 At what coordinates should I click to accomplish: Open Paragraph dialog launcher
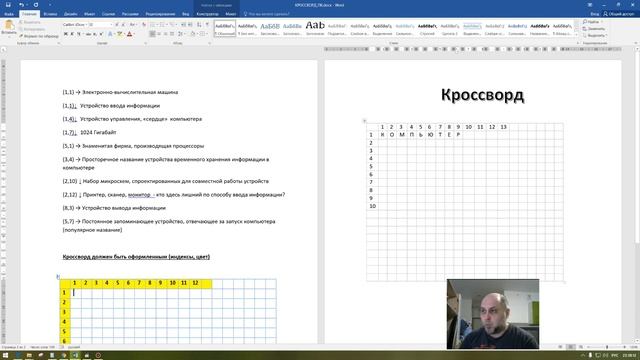(x=210, y=43)
